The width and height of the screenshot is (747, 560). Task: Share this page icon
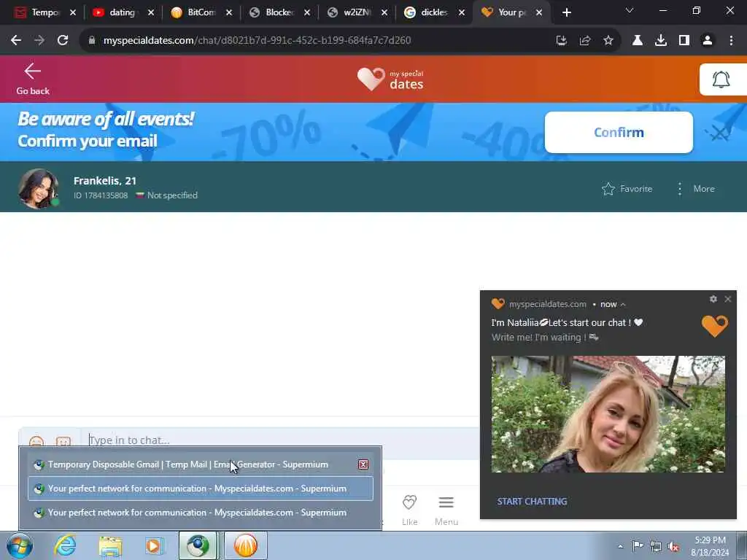585,41
